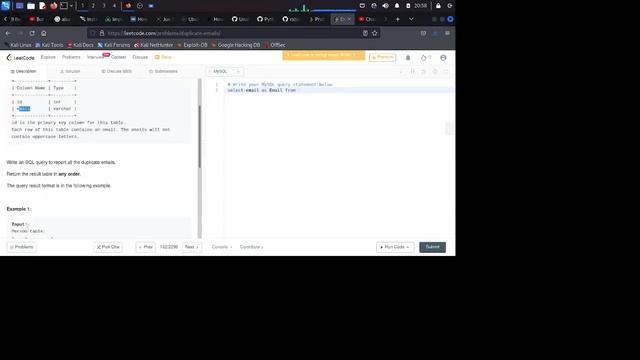Open the Kali Linux bookmark

pos(18,45)
